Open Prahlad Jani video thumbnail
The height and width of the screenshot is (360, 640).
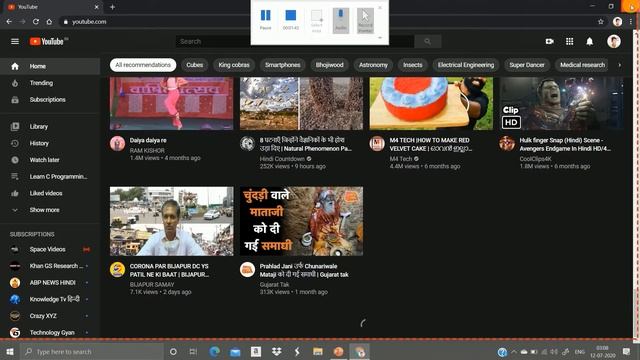click(301, 221)
